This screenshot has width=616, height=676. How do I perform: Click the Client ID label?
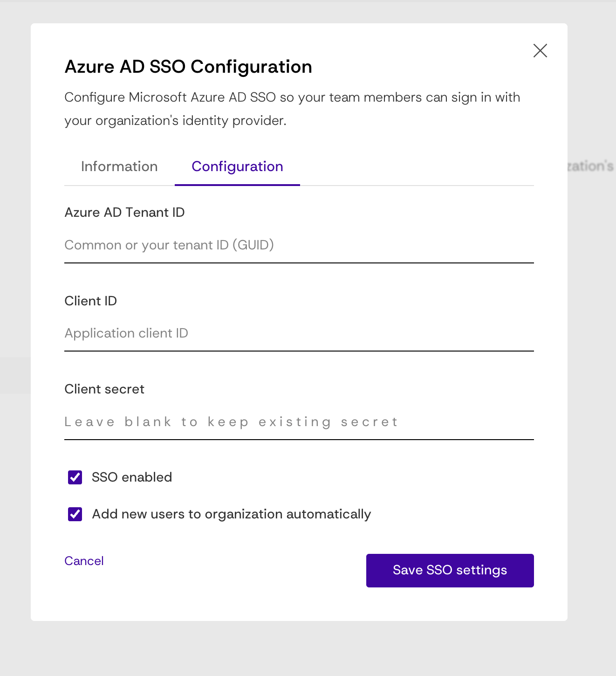90,301
